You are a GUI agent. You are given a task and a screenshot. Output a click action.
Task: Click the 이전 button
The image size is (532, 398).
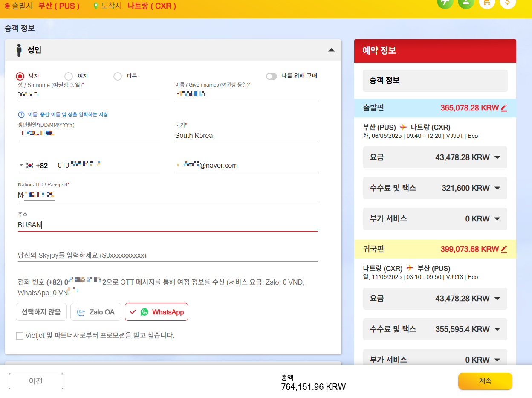coord(36,381)
